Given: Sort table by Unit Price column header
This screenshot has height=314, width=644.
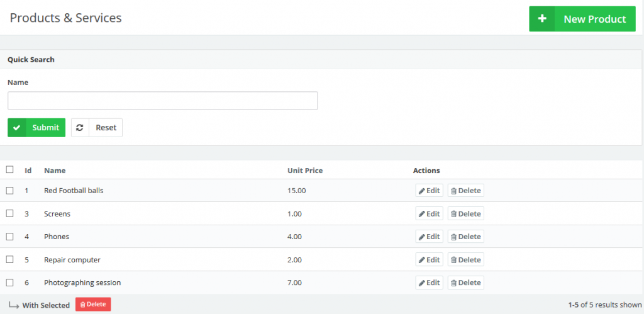Looking at the screenshot, I should (305, 171).
